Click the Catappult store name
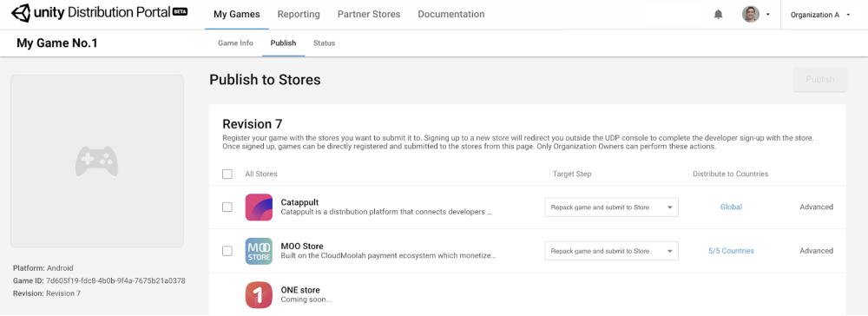This screenshot has width=868, height=316. pos(299,202)
